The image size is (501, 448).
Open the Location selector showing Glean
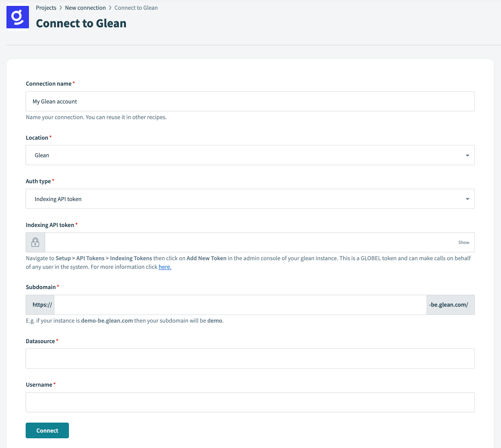pyautogui.click(x=250, y=155)
